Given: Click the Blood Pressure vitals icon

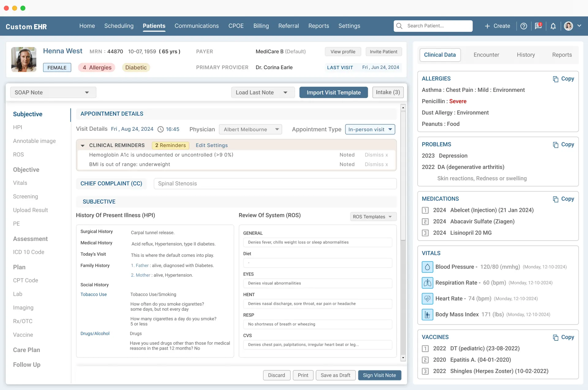Looking at the screenshot, I should tap(427, 267).
